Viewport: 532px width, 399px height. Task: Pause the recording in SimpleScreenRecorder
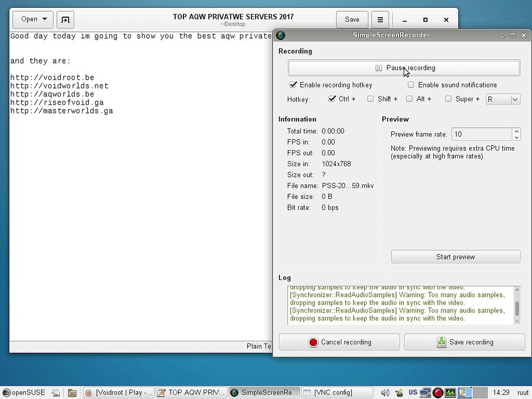pos(404,68)
